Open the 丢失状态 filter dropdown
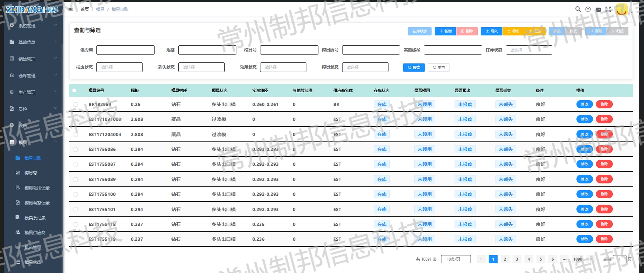This screenshot has height=273, width=644. tap(202, 67)
